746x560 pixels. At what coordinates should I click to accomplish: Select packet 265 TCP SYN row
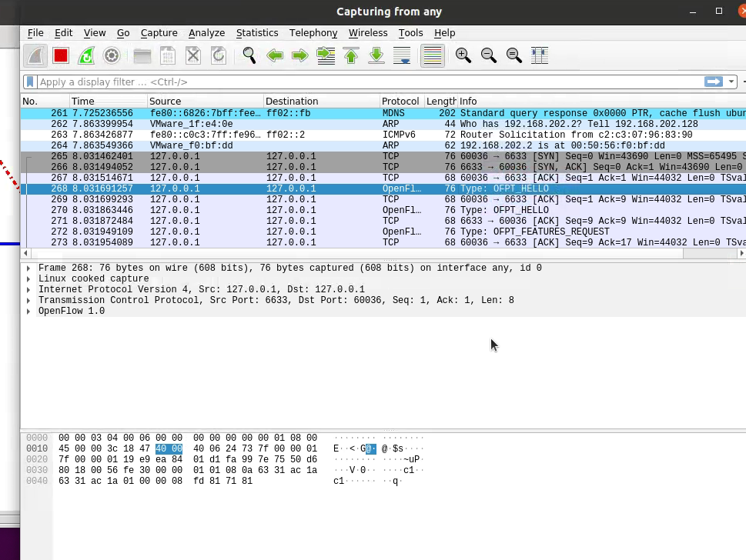point(383,156)
